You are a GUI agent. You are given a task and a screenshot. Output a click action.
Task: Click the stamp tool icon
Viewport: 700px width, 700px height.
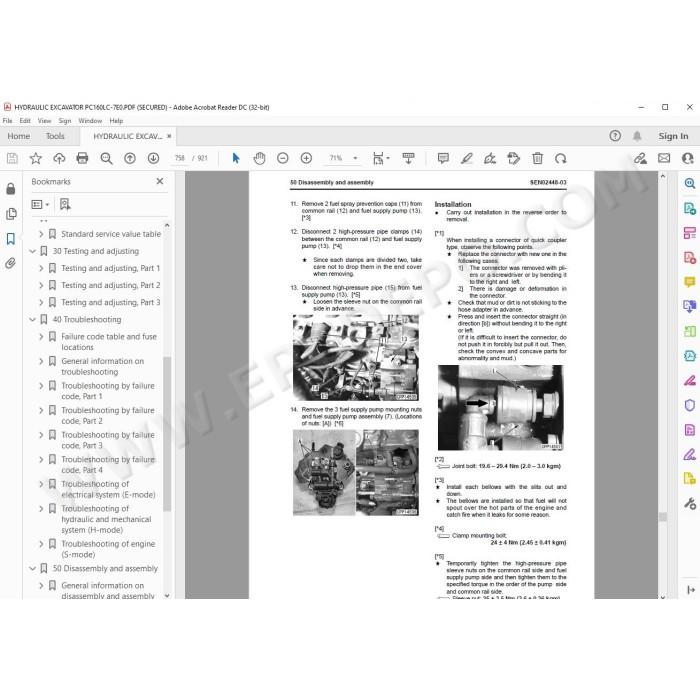[x=513, y=158]
